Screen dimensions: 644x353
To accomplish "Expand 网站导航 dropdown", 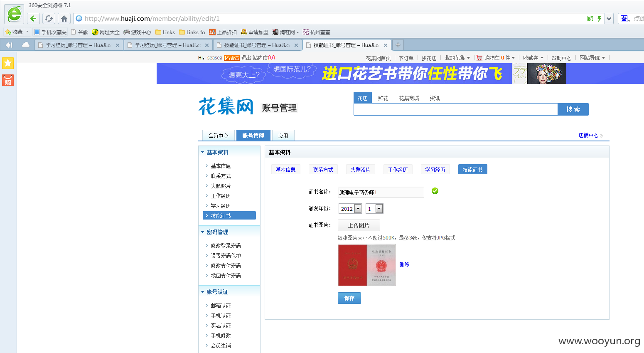I will pos(592,58).
